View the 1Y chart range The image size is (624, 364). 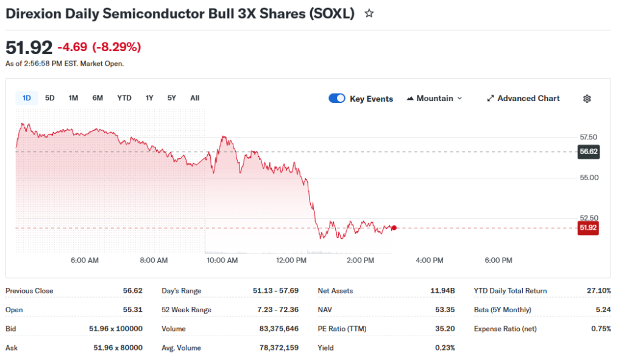[149, 98]
